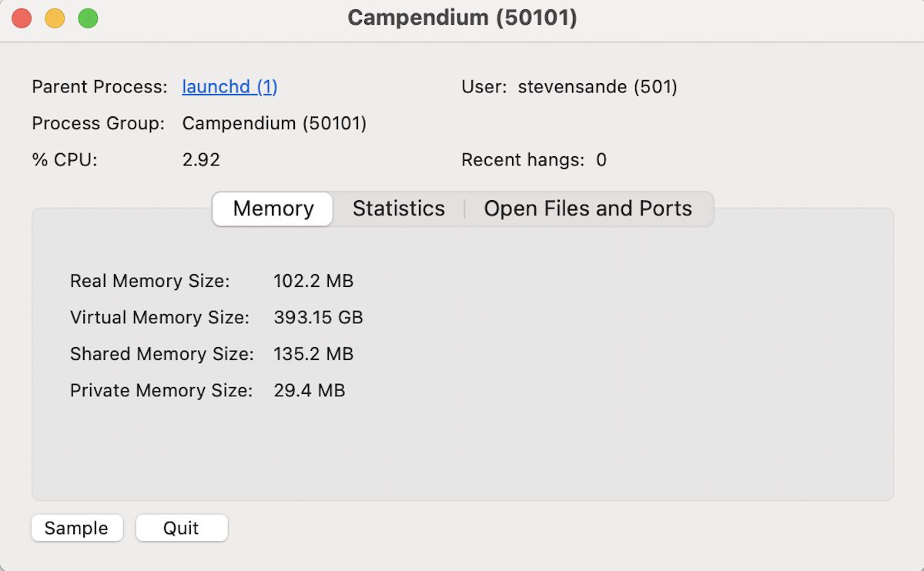Screen dimensions: 924x571
Task: Click the Sample button
Action: pos(76,528)
